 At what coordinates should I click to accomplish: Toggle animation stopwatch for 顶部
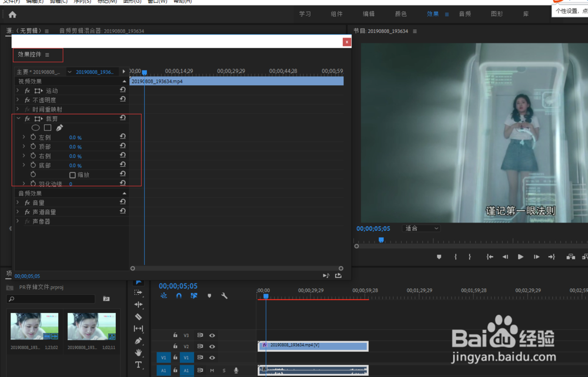point(34,146)
